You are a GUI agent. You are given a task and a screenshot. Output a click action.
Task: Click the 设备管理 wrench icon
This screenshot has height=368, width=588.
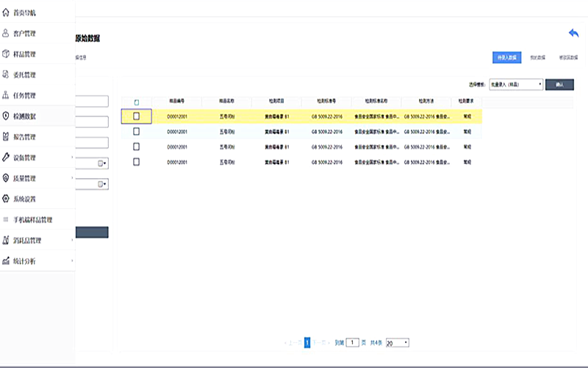(7, 157)
